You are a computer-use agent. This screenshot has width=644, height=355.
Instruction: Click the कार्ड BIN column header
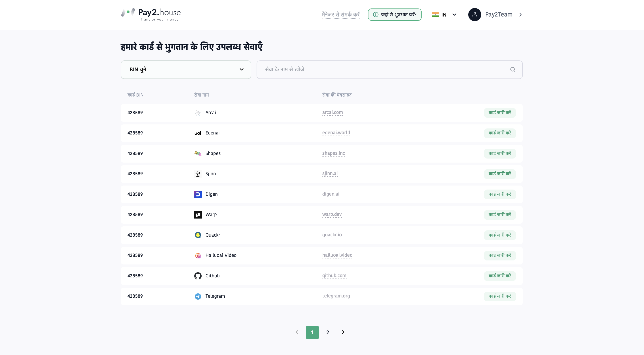[136, 95]
